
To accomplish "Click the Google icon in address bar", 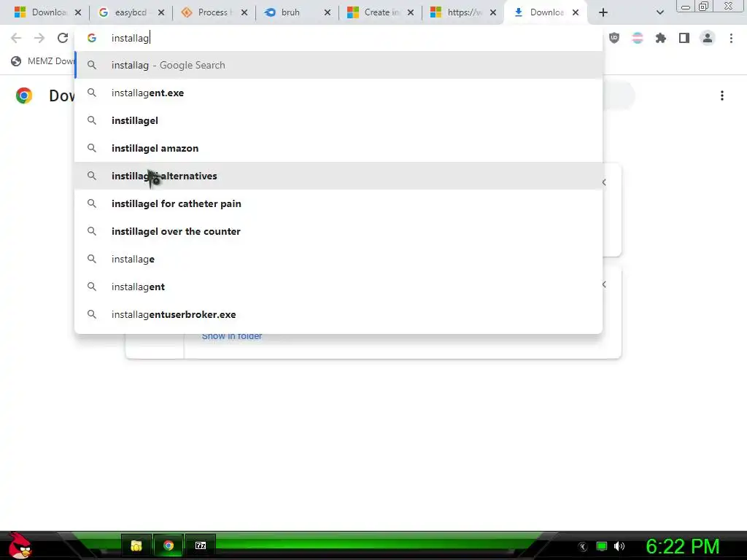I will pos(92,38).
